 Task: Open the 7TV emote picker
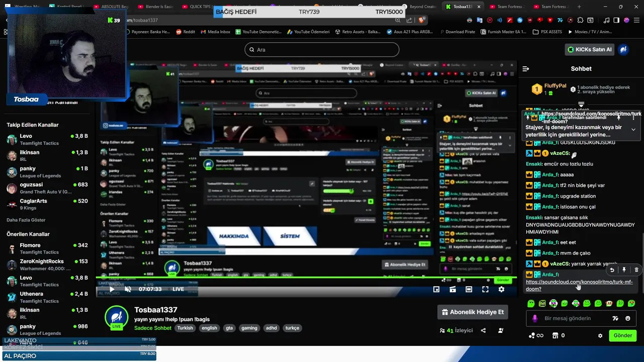click(x=615, y=318)
